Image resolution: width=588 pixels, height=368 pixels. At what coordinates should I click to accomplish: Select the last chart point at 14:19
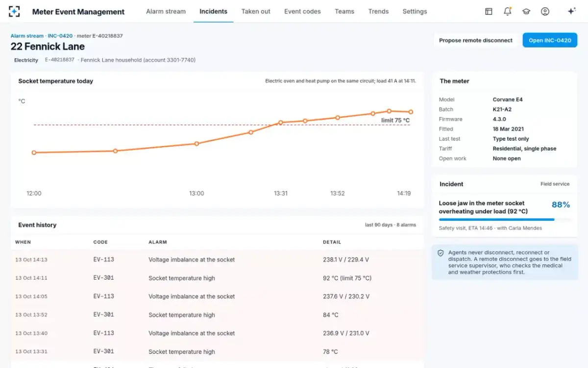click(411, 112)
